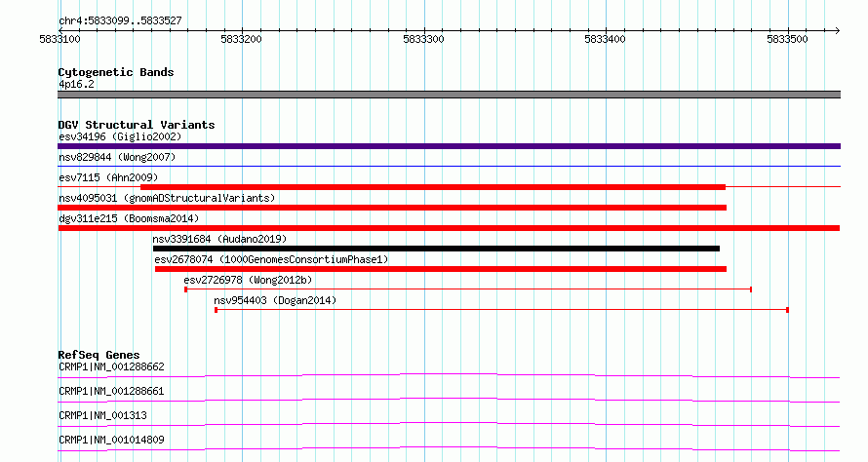
Task: Select the black nsv3391684 variant bar
Action: click(436, 249)
